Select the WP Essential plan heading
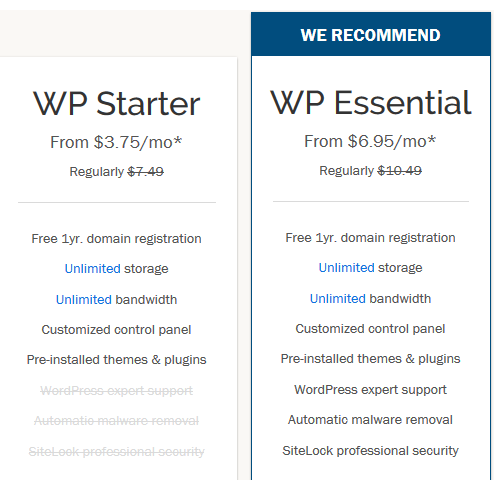 (370, 103)
